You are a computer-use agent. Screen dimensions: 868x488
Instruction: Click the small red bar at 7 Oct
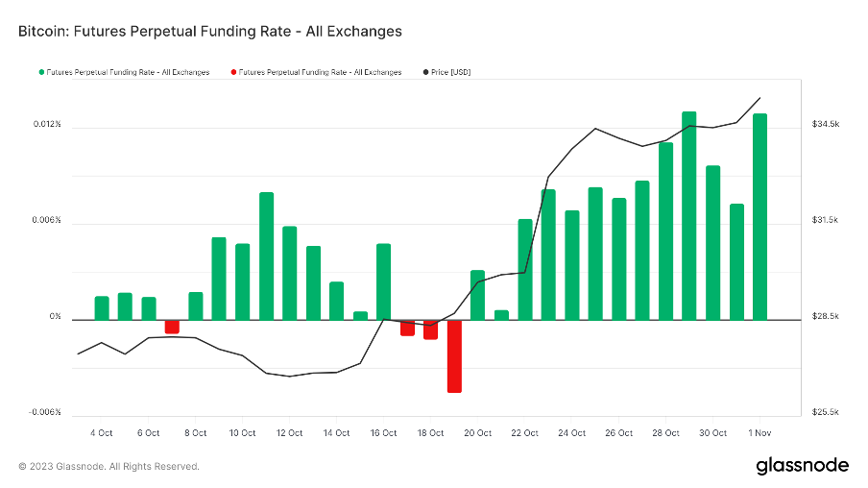coord(172,327)
